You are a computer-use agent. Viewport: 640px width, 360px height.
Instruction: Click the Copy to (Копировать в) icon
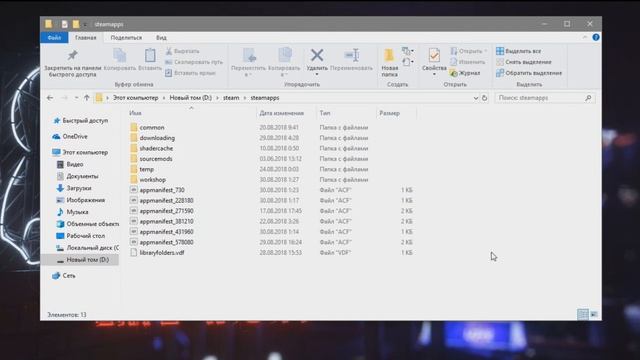[x=284, y=56]
